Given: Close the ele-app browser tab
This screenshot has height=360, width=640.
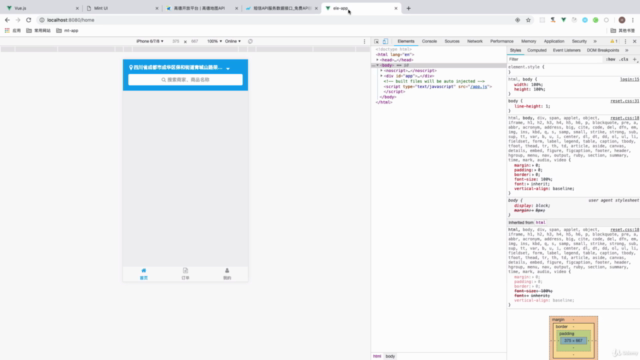Looking at the screenshot, I should pos(396,8).
